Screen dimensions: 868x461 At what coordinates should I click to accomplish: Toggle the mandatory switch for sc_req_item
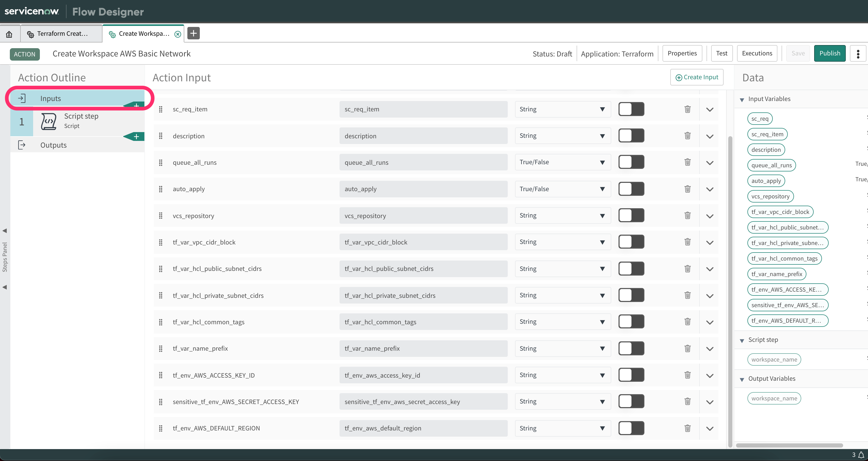[631, 109]
